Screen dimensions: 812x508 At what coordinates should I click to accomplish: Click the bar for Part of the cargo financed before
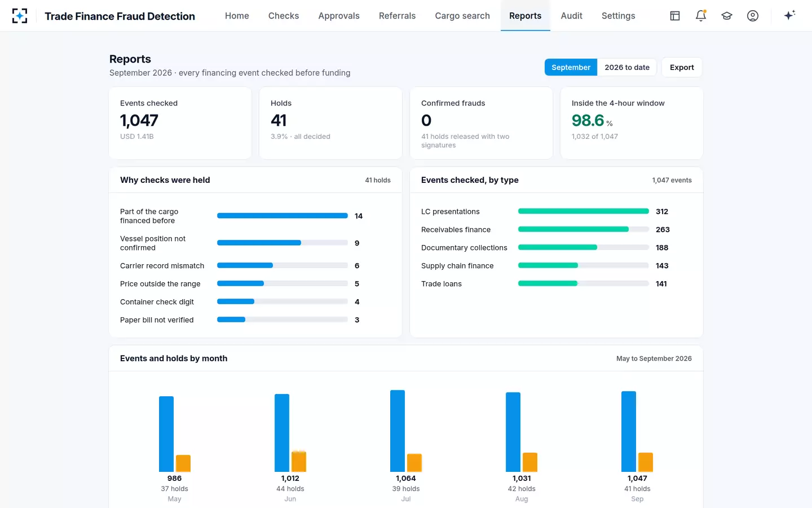tap(282, 216)
